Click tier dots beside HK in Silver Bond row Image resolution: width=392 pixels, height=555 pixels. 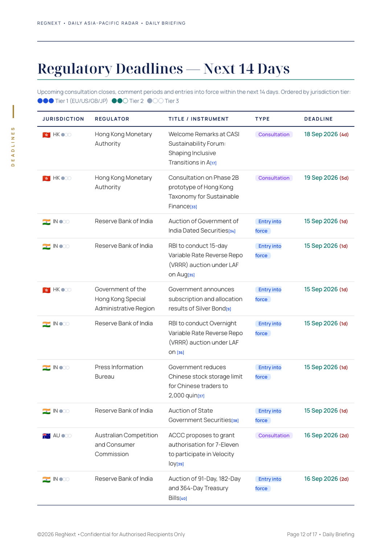pyautogui.click(x=66, y=290)
